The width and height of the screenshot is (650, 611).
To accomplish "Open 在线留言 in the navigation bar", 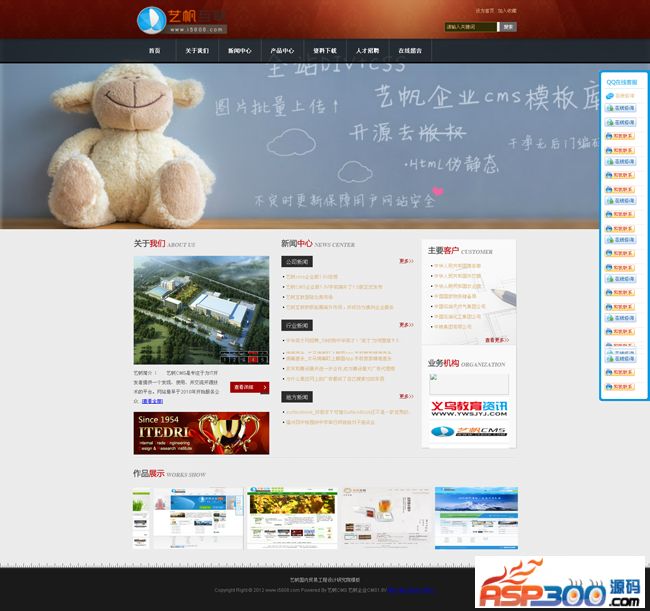I will (410, 51).
